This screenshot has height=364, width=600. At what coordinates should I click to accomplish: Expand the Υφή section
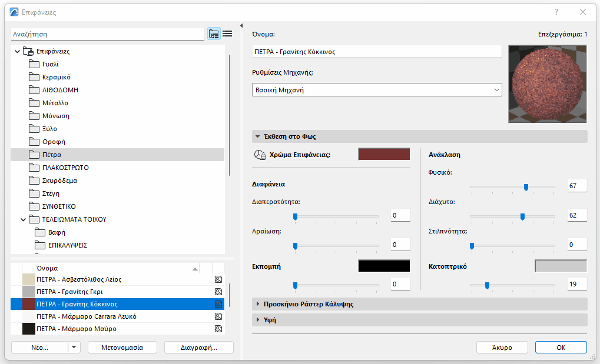pyautogui.click(x=258, y=320)
